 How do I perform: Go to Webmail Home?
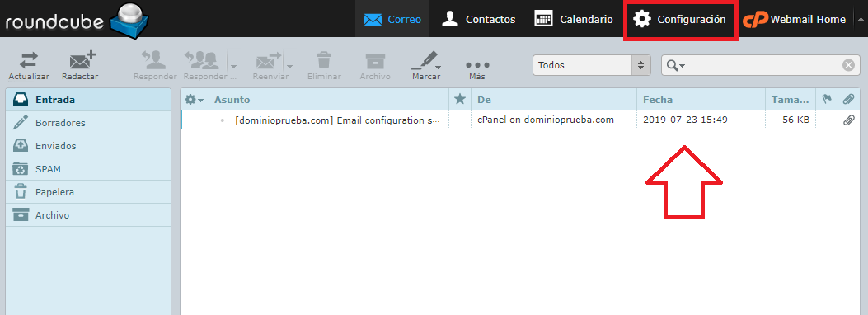point(795,19)
